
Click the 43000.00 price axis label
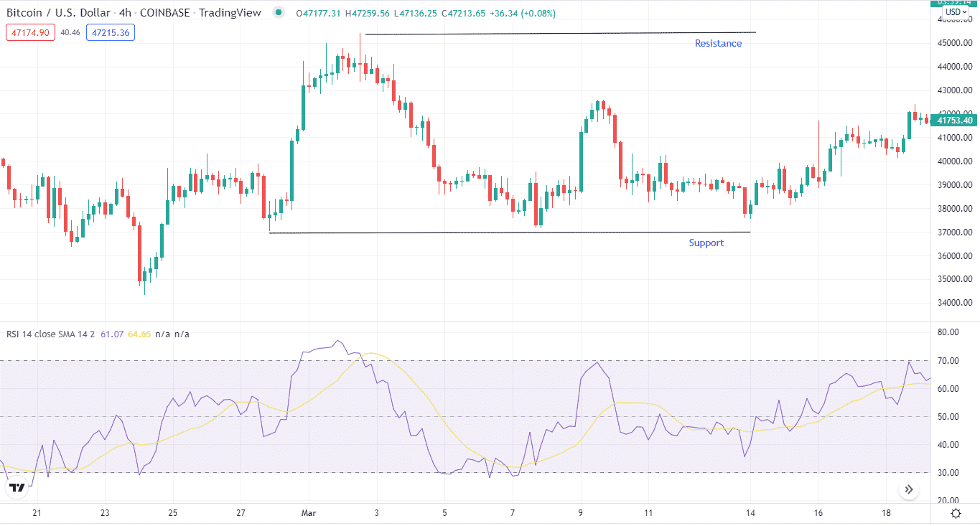[956, 90]
